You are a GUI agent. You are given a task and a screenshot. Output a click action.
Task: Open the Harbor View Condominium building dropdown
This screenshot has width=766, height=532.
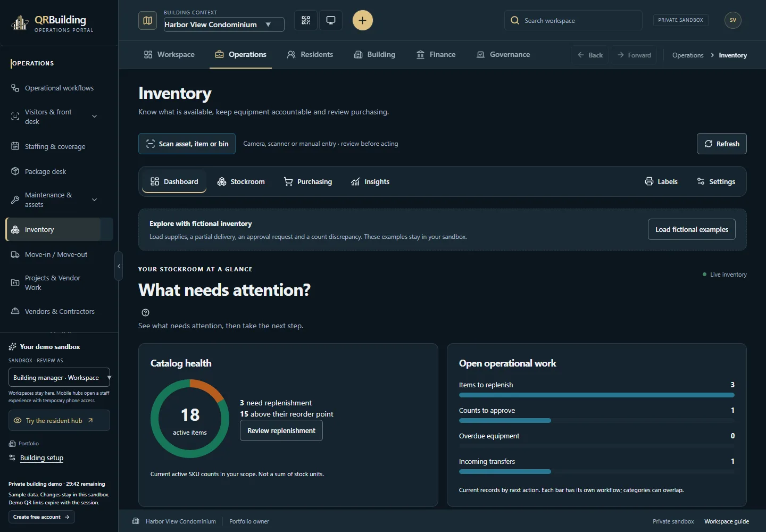pos(224,24)
